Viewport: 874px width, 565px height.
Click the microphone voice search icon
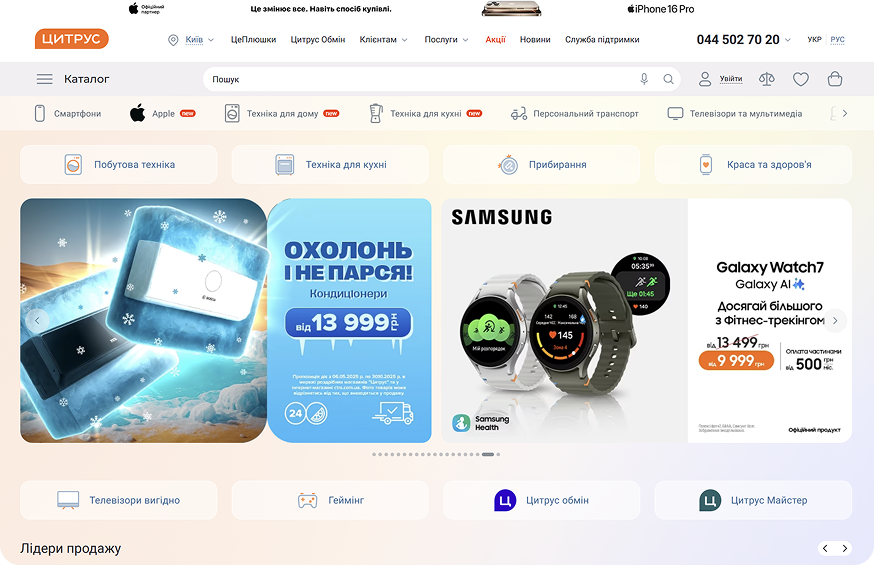click(x=644, y=79)
